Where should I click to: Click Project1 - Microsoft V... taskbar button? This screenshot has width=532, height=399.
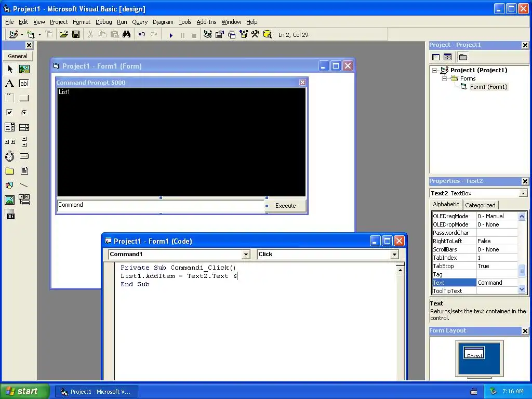97,392
